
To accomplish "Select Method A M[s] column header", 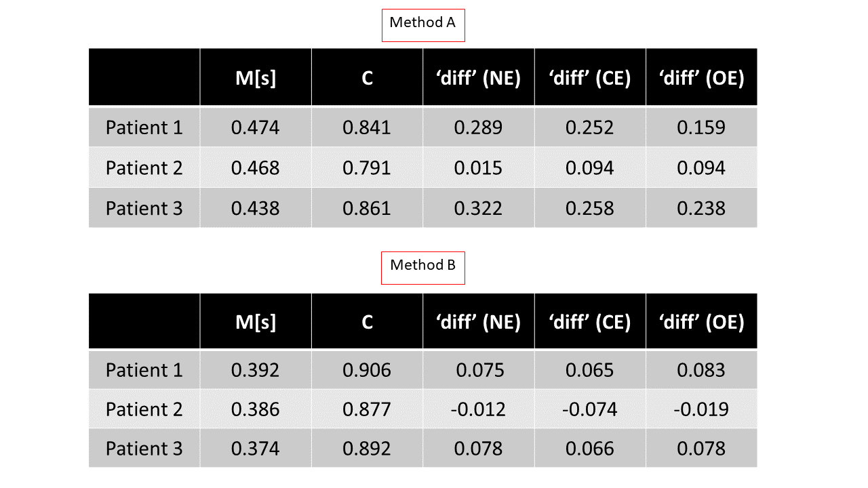I will [x=256, y=79].
